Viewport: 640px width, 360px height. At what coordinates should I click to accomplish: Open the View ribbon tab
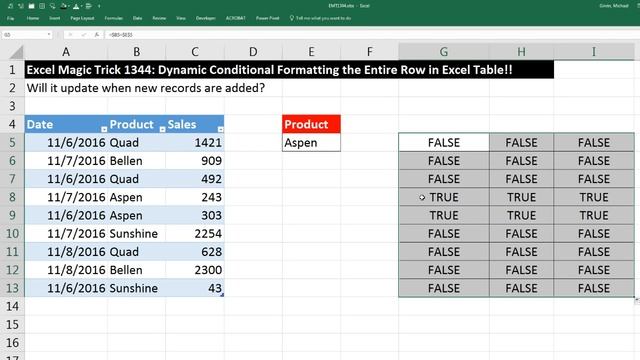coord(181,18)
